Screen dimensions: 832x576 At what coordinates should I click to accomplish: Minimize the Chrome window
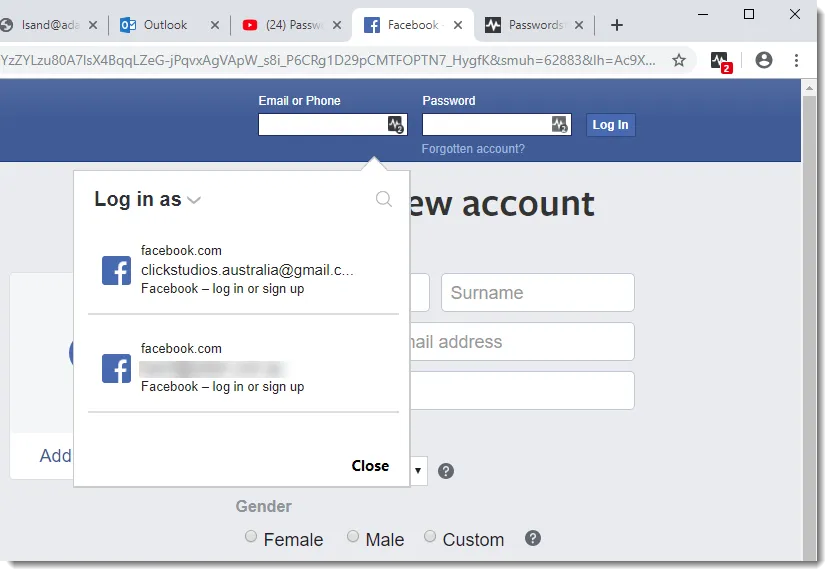(x=703, y=14)
